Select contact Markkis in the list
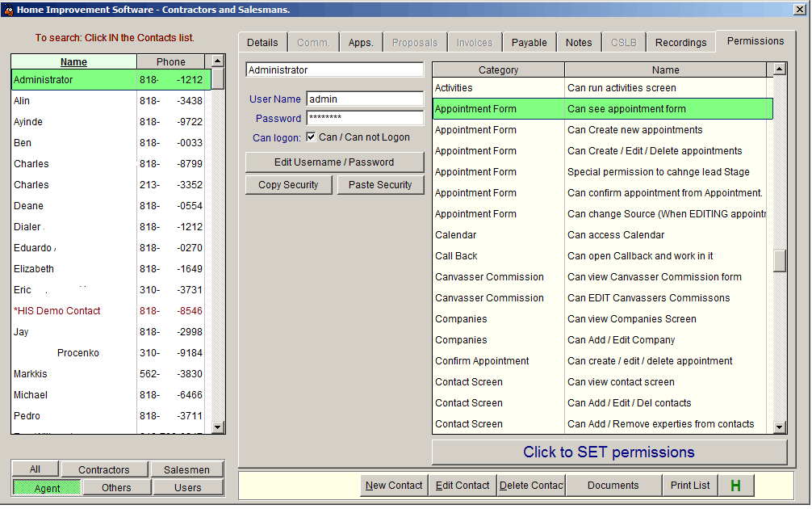This screenshot has width=812, height=509. pyautogui.click(x=111, y=374)
